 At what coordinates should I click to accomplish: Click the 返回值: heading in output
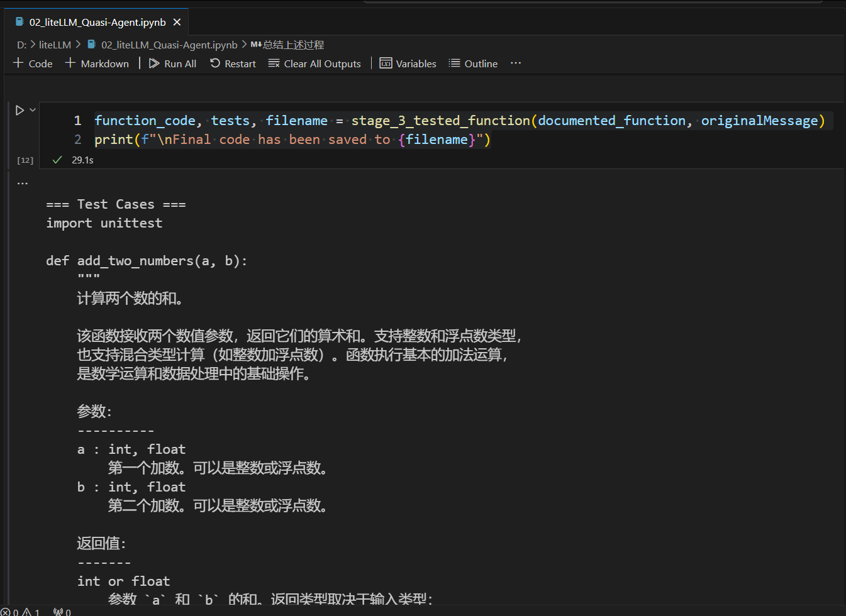[101, 544]
